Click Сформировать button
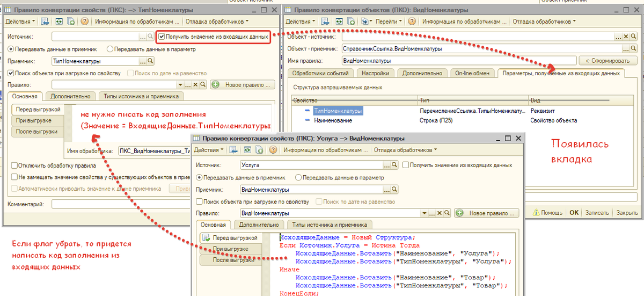This screenshot has height=296, width=644. [x=608, y=61]
